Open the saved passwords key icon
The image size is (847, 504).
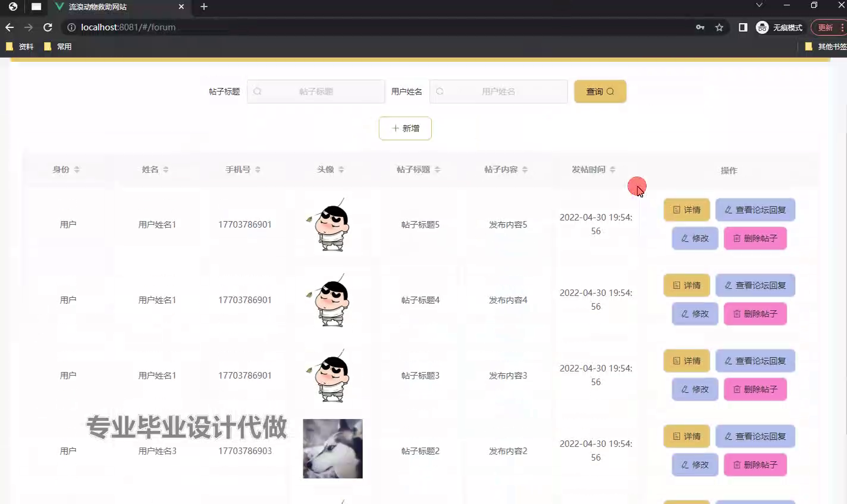pyautogui.click(x=700, y=27)
